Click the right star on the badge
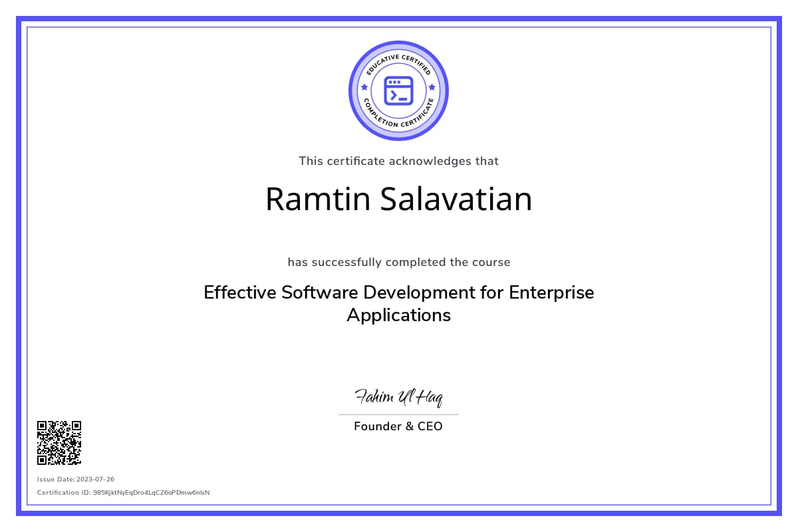The height and width of the screenshot is (532, 798). (432, 87)
